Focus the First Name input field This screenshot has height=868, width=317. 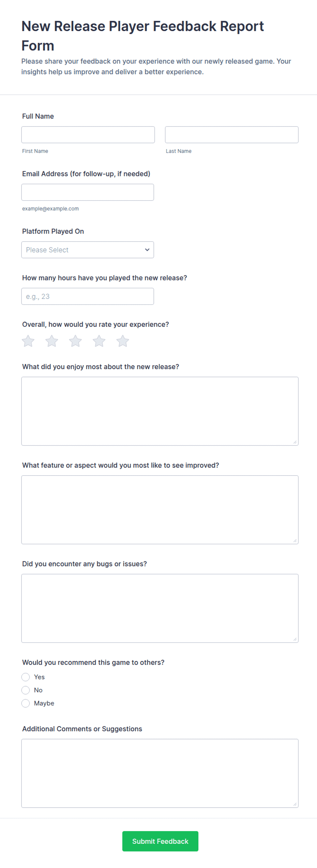coord(88,135)
